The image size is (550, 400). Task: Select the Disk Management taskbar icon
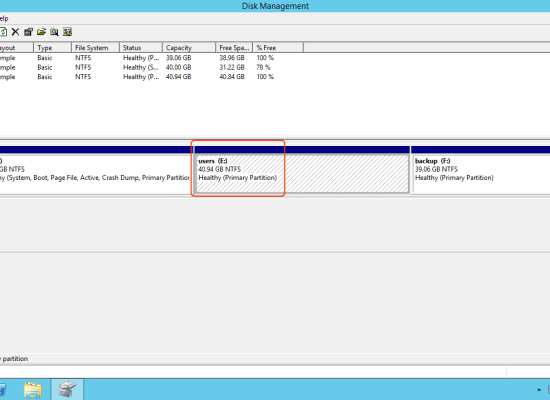coord(67,389)
